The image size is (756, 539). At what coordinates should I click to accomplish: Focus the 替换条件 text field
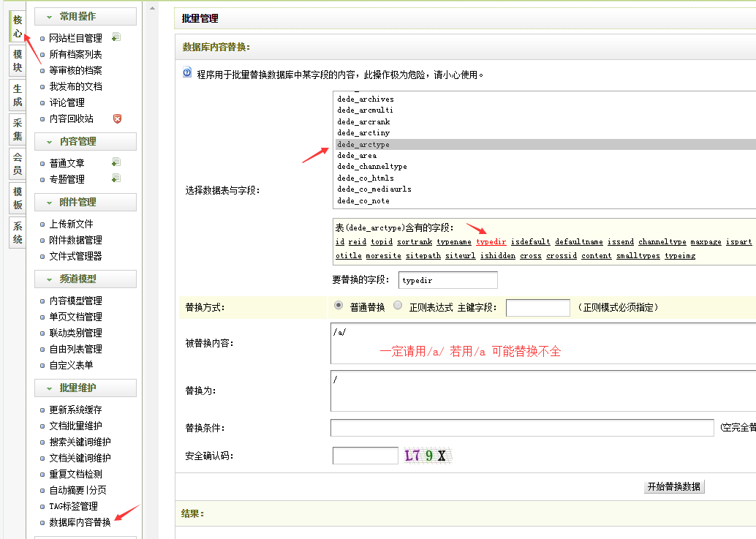point(521,427)
